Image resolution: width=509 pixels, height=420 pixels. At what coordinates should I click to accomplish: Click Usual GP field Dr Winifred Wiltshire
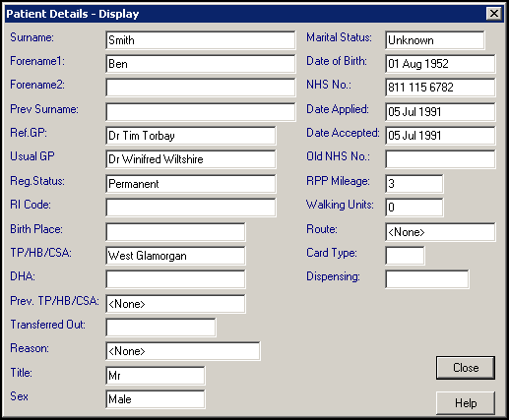191,159
